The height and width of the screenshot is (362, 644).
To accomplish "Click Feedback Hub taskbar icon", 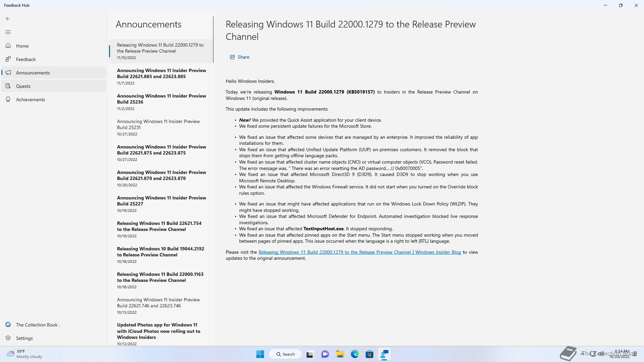I will pyautogui.click(x=384, y=354).
